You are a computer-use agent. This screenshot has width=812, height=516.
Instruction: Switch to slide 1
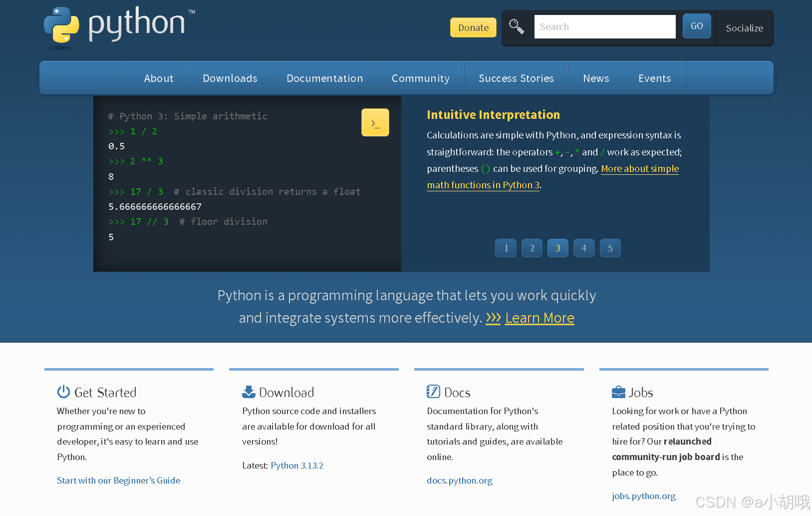pos(506,248)
